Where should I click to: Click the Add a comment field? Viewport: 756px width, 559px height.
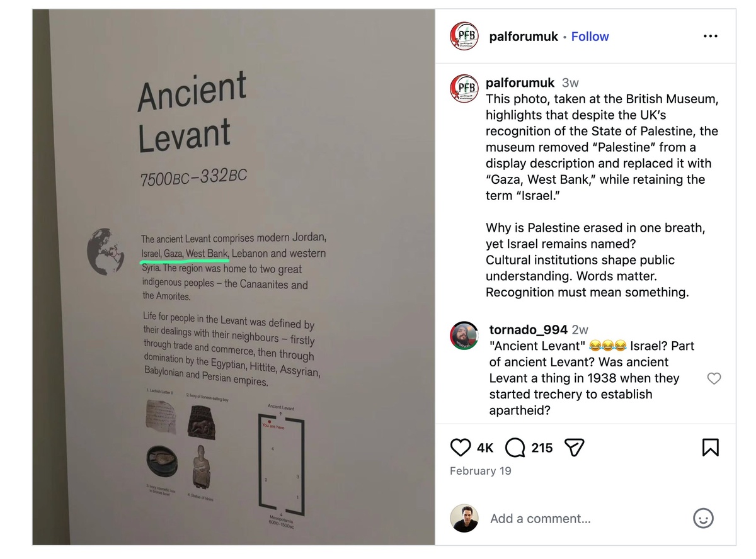tap(586, 518)
